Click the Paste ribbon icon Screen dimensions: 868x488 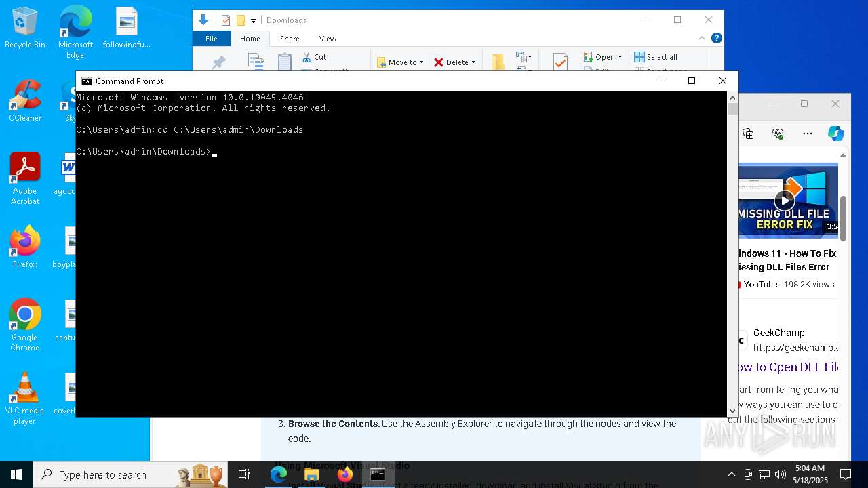pyautogui.click(x=285, y=62)
